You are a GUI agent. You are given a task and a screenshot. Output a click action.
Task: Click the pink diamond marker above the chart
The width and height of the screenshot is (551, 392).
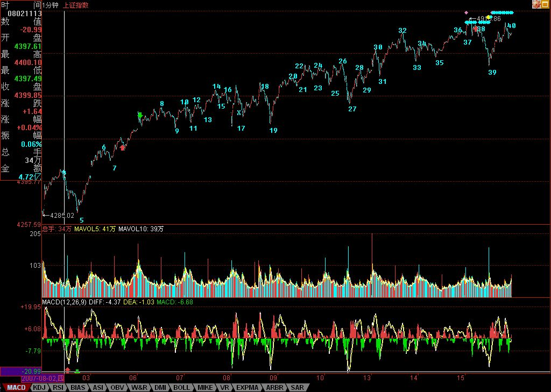[467, 12]
